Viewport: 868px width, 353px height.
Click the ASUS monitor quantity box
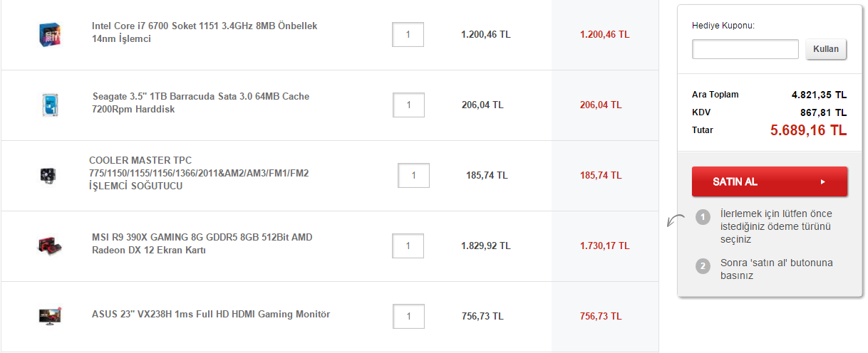click(x=408, y=316)
